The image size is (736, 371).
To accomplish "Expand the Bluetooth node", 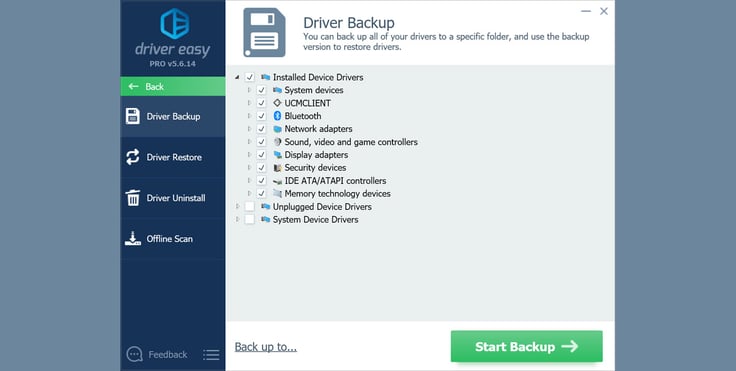I will click(x=249, y=116).
